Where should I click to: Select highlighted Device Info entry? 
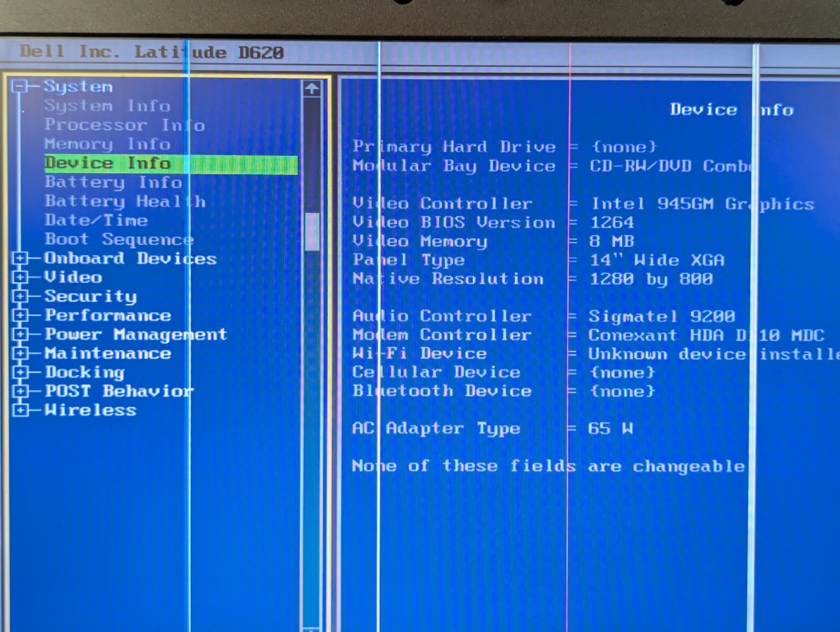click(x=171, y=163)
